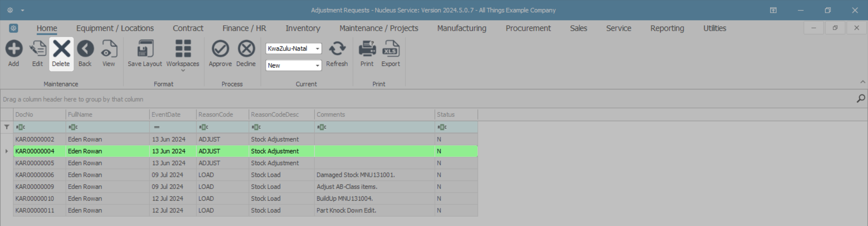The image size is (868, 226).
Task: Click the Save Layout icon
Action: coord(145,49)
